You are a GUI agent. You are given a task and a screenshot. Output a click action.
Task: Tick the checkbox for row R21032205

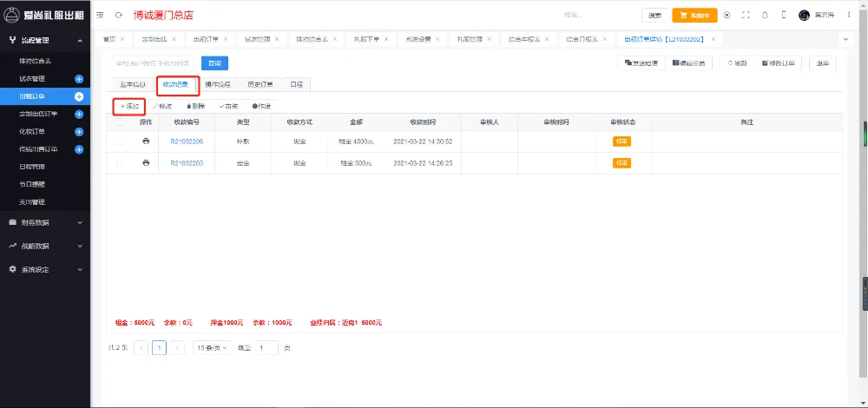(x=120, y=162)
